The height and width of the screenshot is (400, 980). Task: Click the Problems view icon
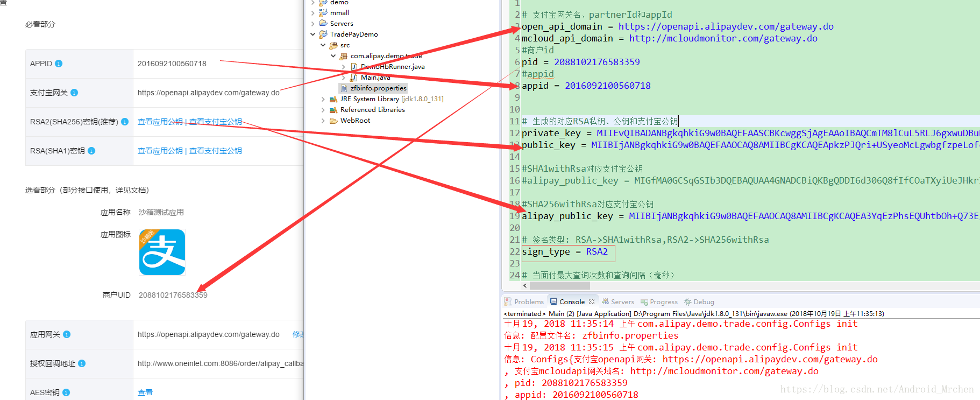pyautogui.click(x=508, y=301)
